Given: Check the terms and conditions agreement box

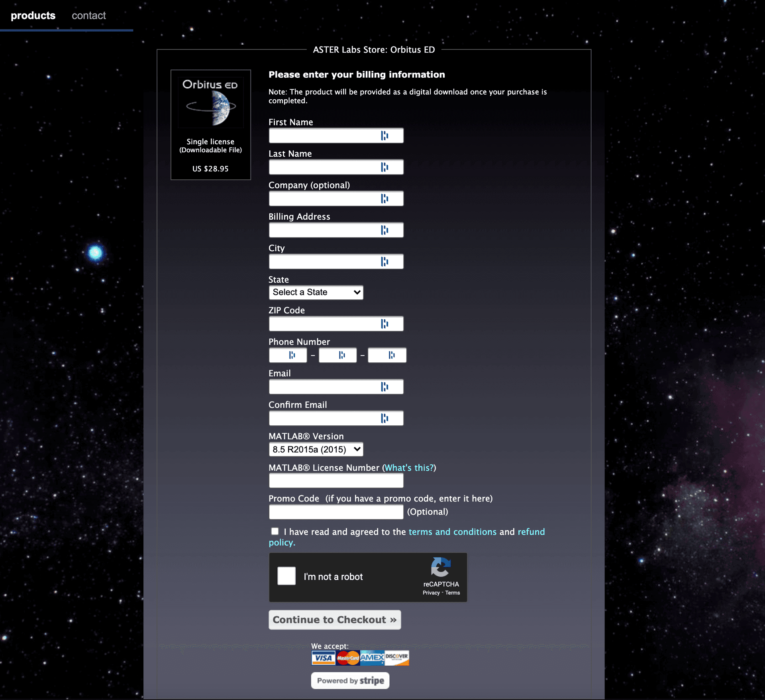Looking at the screenshot, I should (275, 531).
